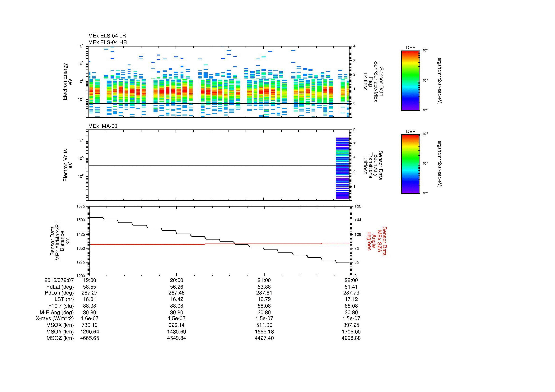Click PdLon value 287.27

[90, 293]
